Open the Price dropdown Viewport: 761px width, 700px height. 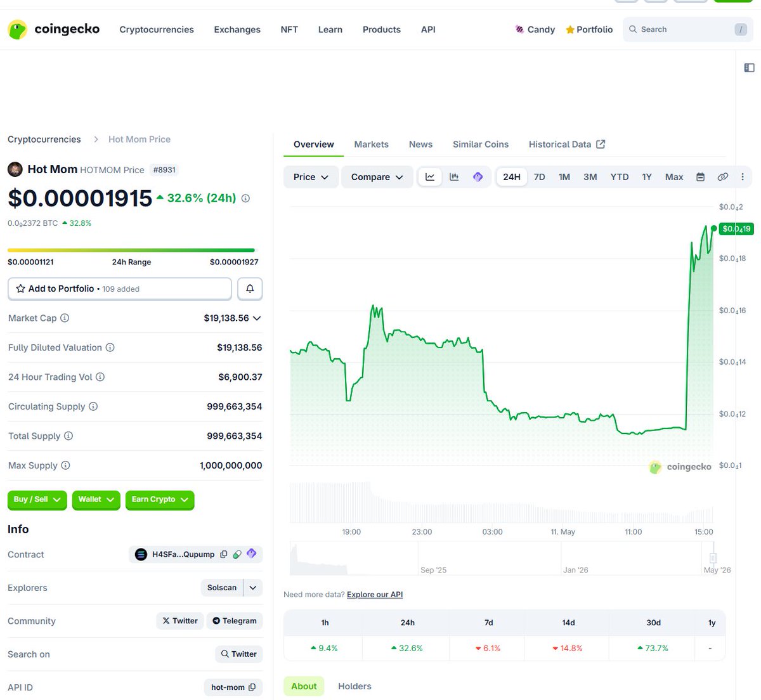(311, 177)
